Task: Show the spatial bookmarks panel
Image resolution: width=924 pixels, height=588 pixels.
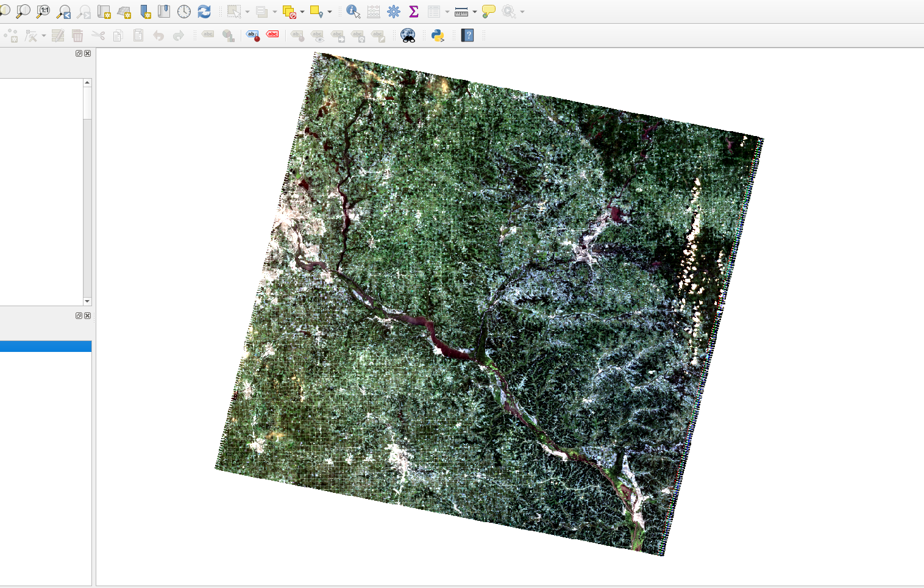Action: (164, 11)
